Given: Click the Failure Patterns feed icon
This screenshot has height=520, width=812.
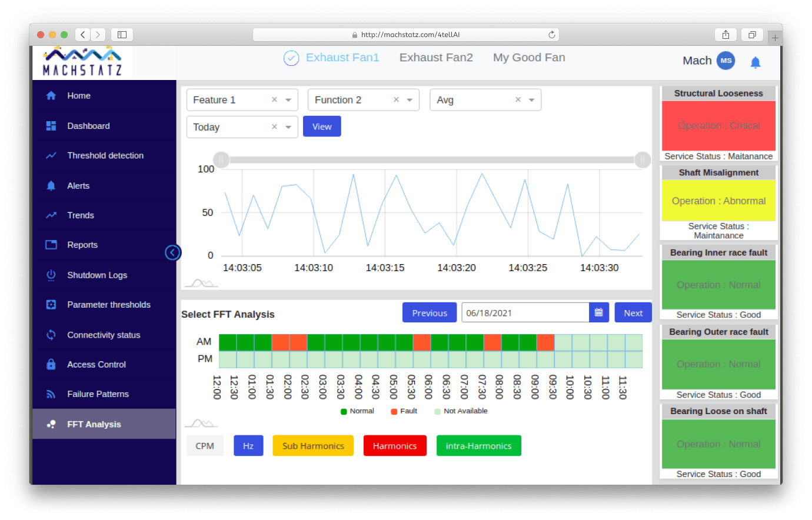Looking at the screenshot, I should click(x=51, y=394).
